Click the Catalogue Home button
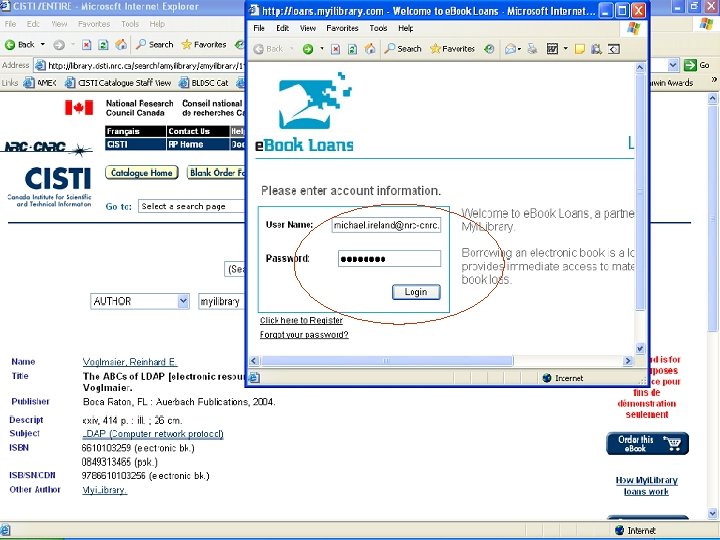Screen dimensions: 720x540 click(141, 173)
